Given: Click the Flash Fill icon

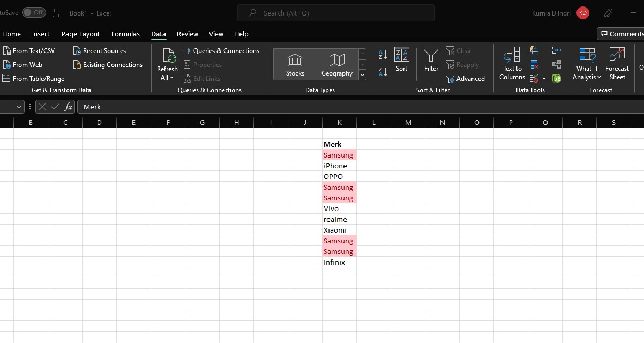Looking at the screenshot, I should 534,50.
